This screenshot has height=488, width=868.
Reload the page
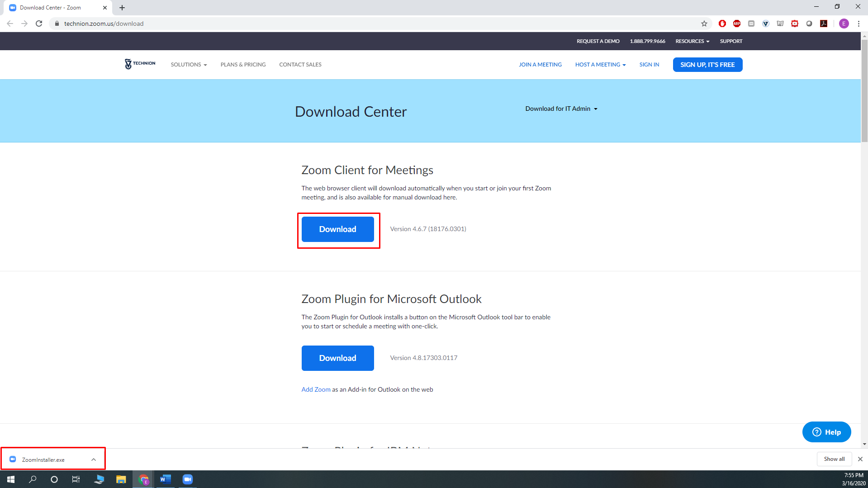coord(39,24)
